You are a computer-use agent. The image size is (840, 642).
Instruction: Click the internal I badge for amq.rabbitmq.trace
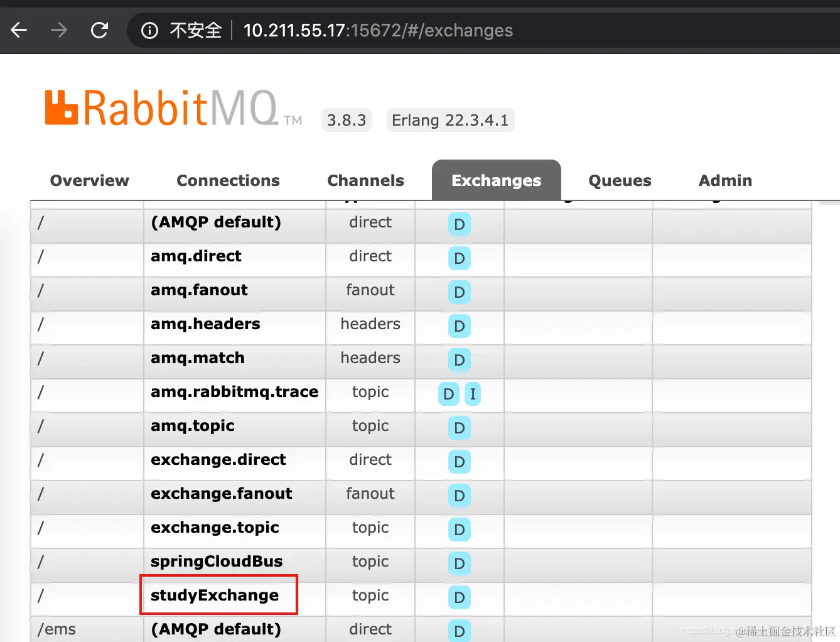473,394
